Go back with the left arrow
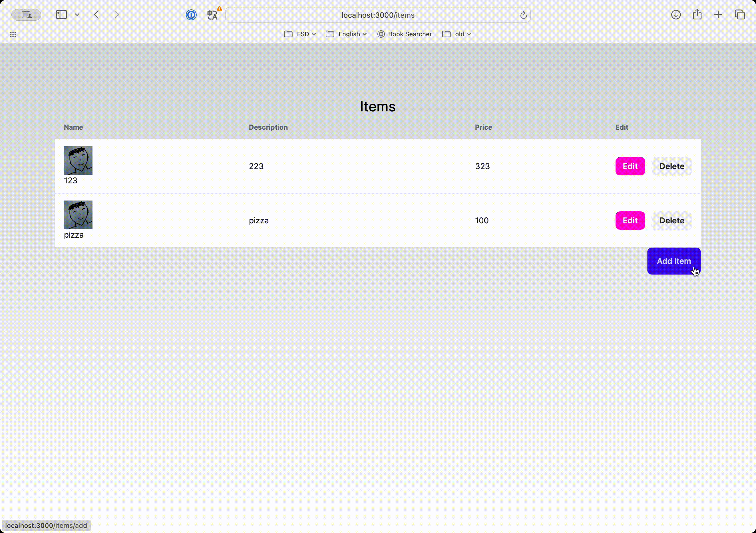 96,15
